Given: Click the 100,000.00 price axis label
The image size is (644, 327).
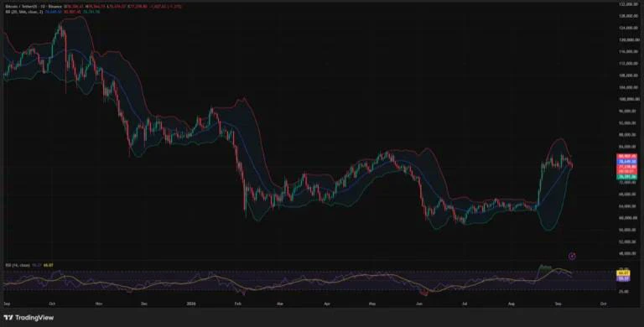Looking at the screenshot, I should [628, 100].
